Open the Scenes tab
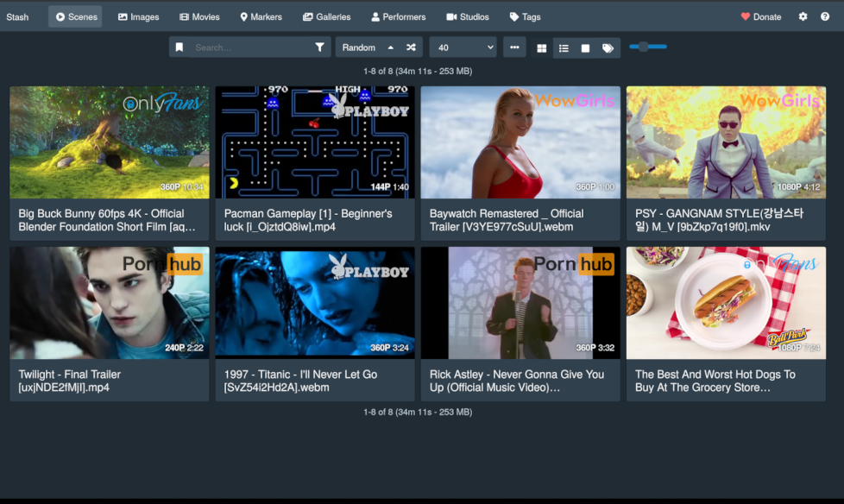Image resolution: width=844 pixels, height=504 pixels. [75, 16]
